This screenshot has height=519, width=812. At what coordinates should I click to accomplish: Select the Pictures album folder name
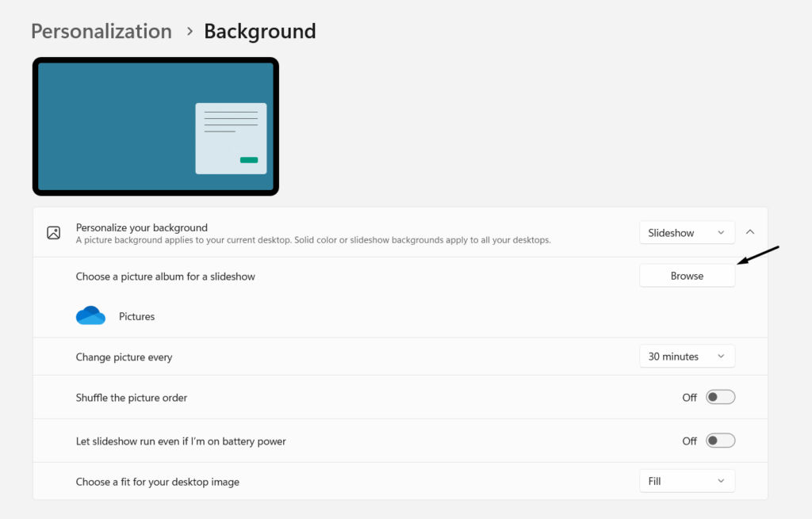[136, 317]
